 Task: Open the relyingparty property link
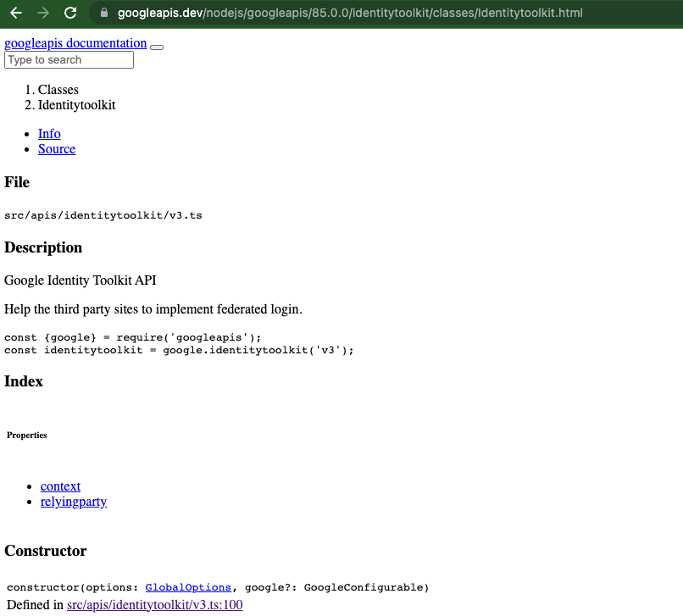point(74,502)
